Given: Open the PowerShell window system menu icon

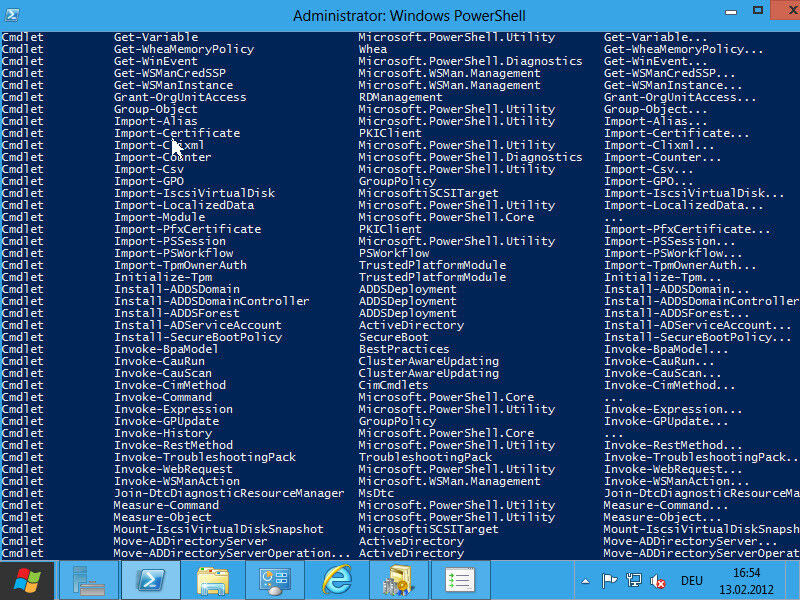Looking at the screenshot, I should click(12, 15).
